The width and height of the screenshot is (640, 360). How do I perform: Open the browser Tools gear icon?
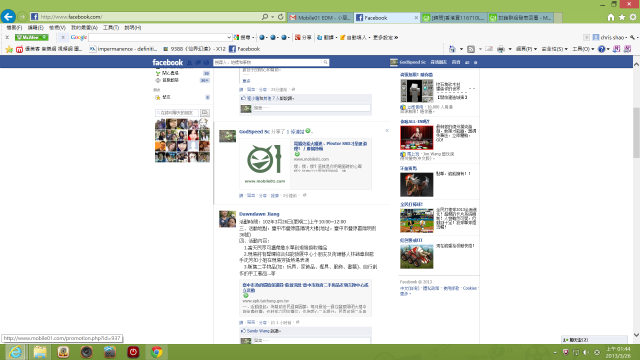tap(633, 17)
